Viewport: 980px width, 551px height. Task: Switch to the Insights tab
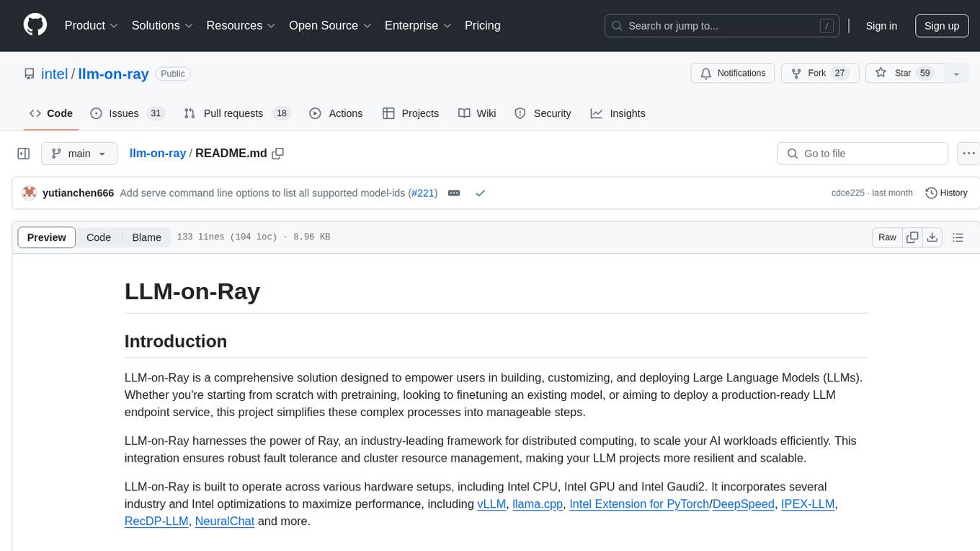[618, 113]
